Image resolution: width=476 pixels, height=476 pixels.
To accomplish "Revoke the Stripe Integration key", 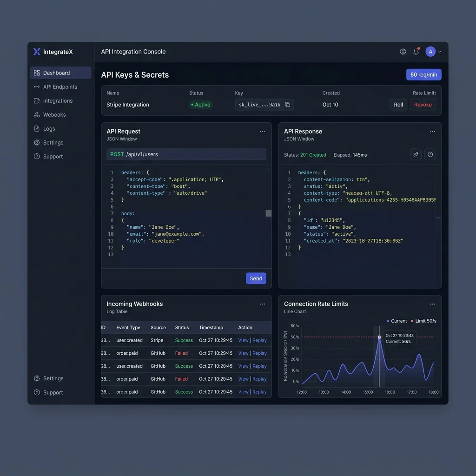I will (x=423, y=105).
